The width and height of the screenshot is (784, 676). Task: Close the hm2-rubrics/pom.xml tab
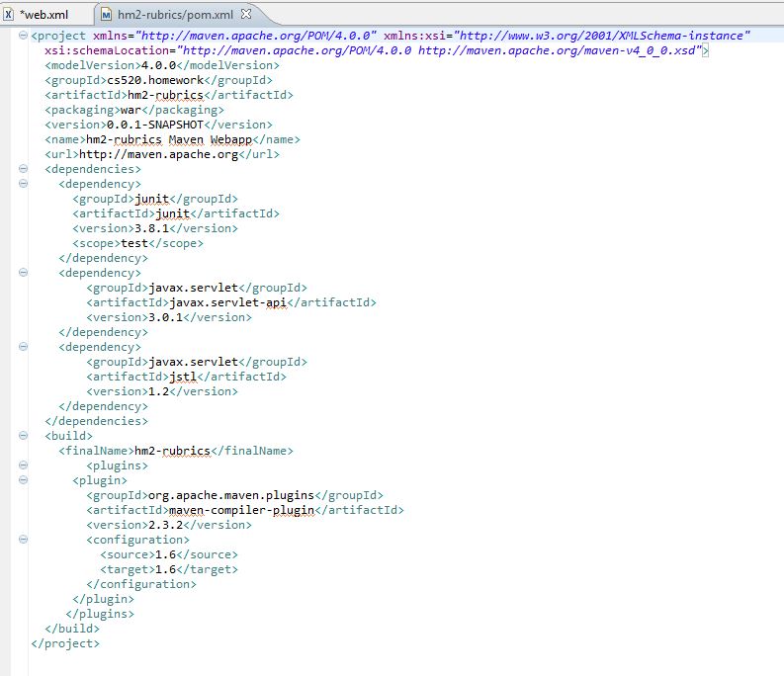tap(246, 14)
